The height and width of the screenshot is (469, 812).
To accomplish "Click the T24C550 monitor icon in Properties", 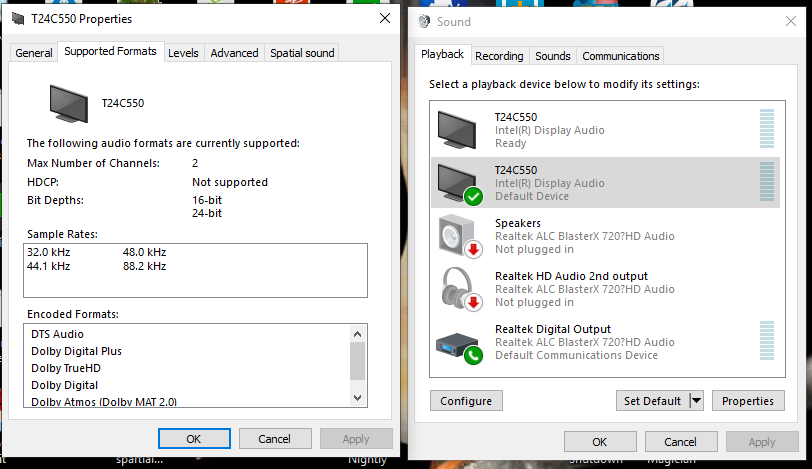I will click(69, 104).
